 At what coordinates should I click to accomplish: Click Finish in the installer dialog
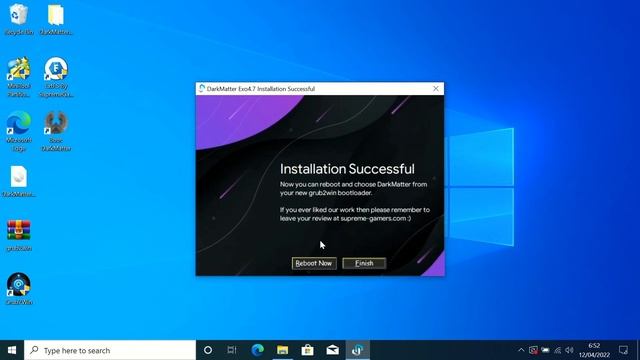pos(364,263)
